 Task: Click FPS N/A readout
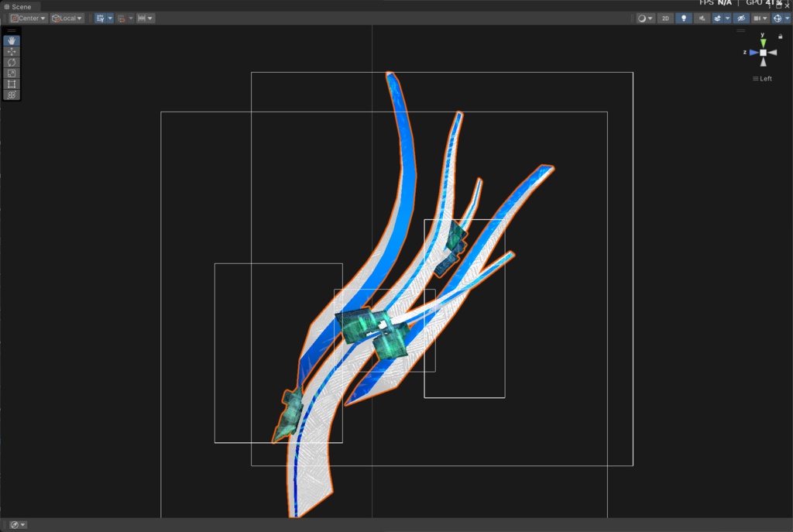(x=715, y=2)
